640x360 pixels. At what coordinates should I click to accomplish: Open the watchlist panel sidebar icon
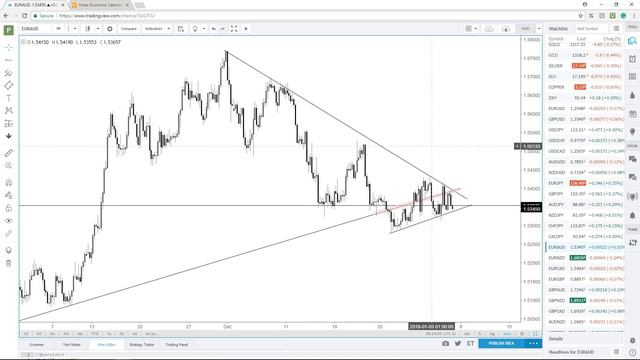(632, 41)
